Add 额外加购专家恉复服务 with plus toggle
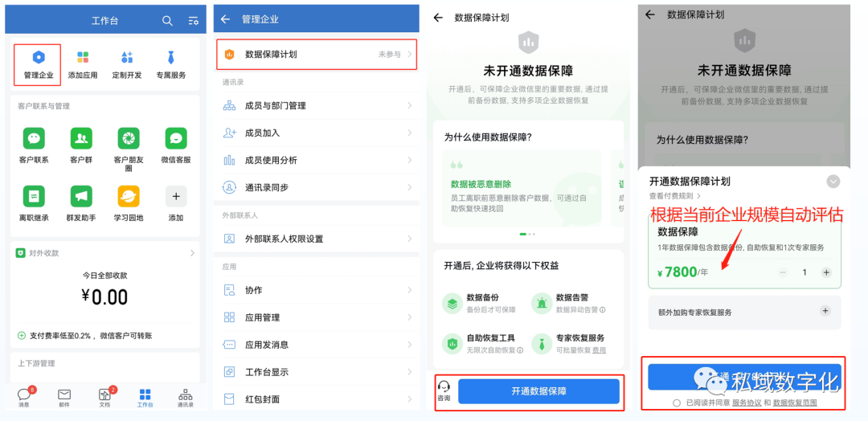This screenshot has height=421, width=868. point(825,311)
